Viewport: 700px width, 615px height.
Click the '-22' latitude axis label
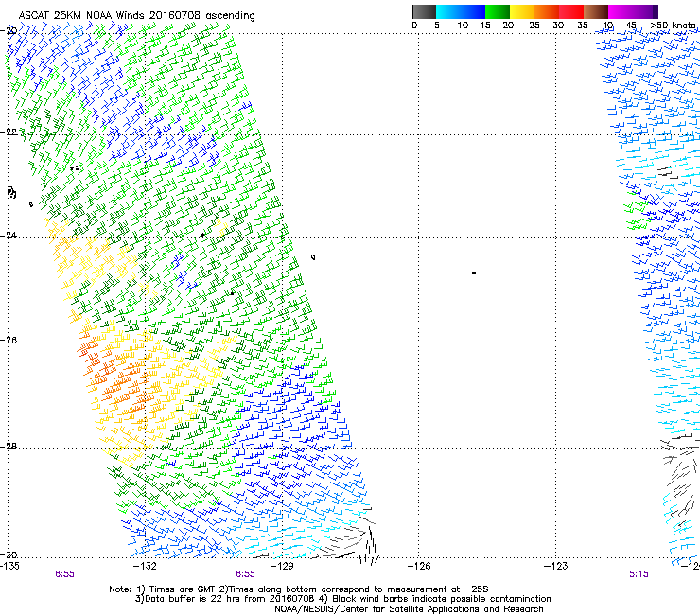(9, 132)
